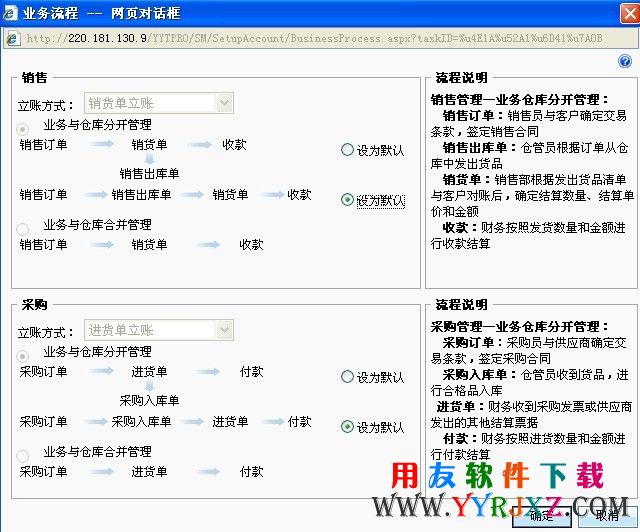640x532 pixels.
Task: Click the 采购 group box title
Action: (x=35, y=305)
